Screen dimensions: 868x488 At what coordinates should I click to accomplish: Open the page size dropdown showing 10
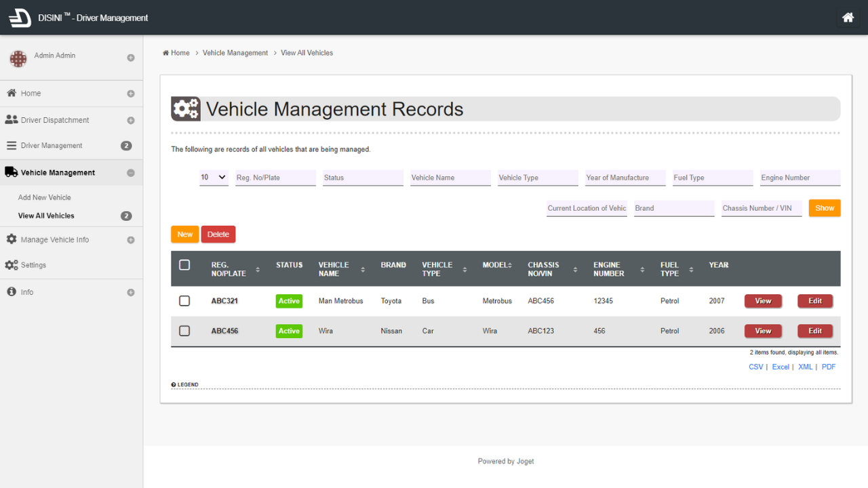[x=214, y=178]
